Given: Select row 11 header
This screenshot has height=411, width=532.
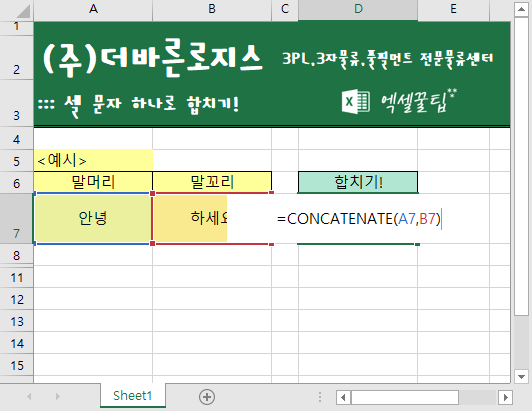Looking at the screenshot, I should click(16, 277).
